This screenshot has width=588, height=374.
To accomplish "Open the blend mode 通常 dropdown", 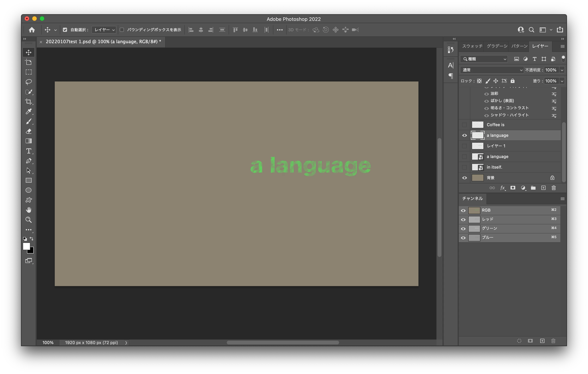I will (492, 70).
